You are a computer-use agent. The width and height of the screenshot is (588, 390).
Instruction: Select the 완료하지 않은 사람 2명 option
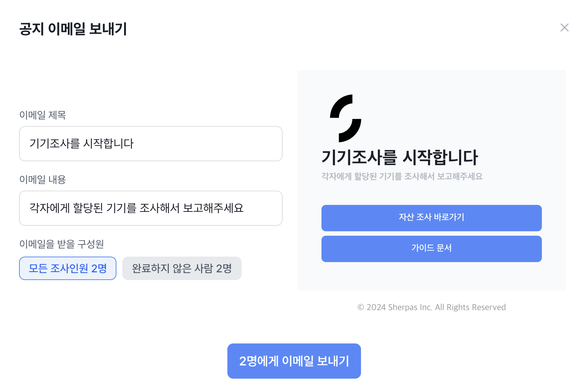tap(182, 268)
